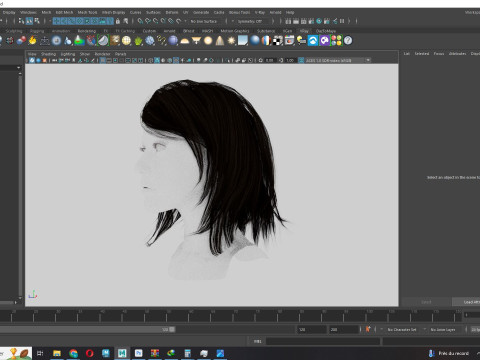Click the red and blue spheres shelf icon
The image size is (480, 360).
21,41
